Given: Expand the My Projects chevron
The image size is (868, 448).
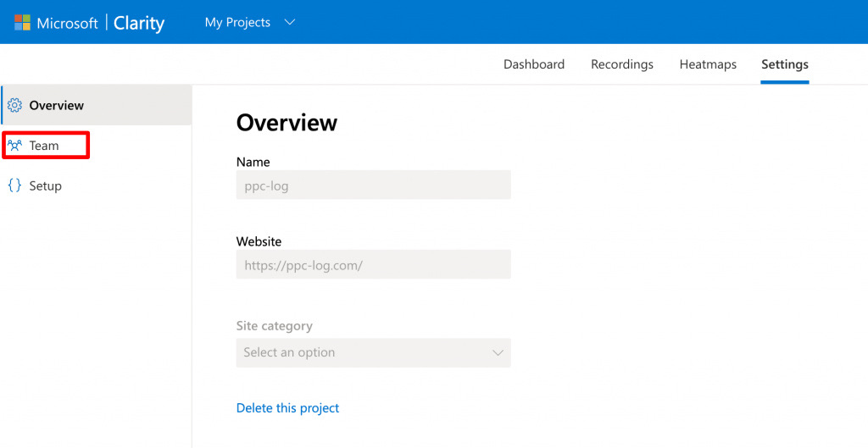Looking at the screenshot, I should [290, 23].
